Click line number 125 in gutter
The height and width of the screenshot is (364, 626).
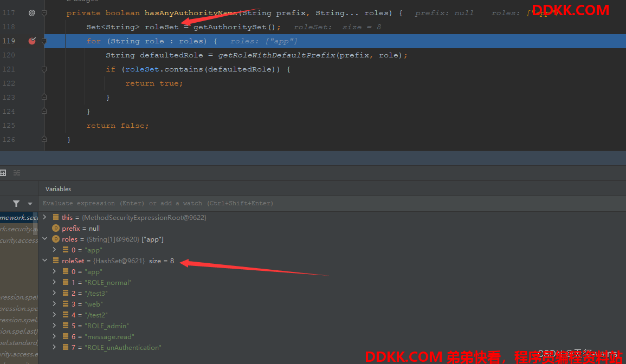(8, 125)
